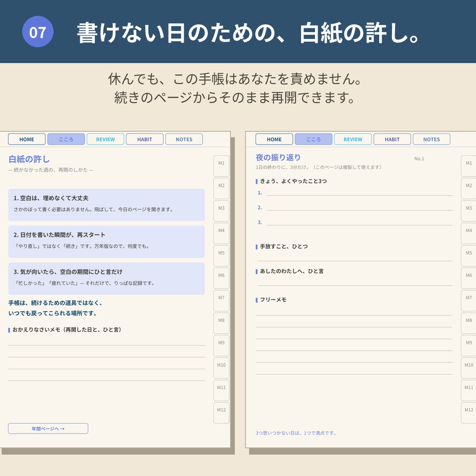Jump to M3 side tab on right page
The width and height of the screenshot is (476, 476).
click(x=469, y=211)
